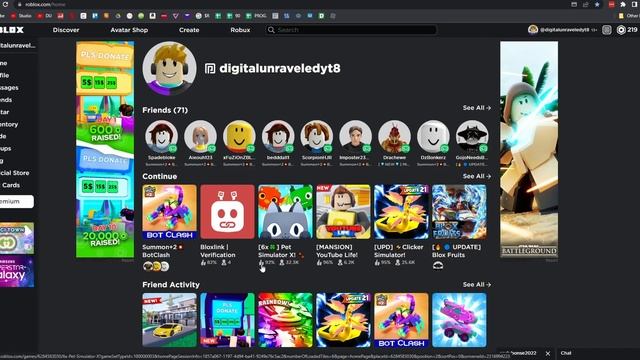
Task: Open Bot Clash thumbnail in Friend Activity
Action: coord(401,320)
